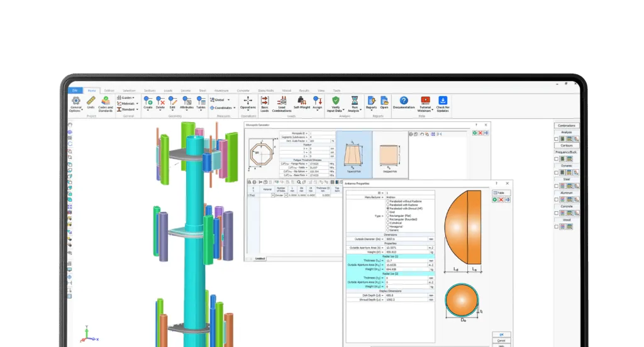The width and height of the screenshot is (644, 347).
Task: Switch to the Tools ribbon tab
Action: (337, 91)
